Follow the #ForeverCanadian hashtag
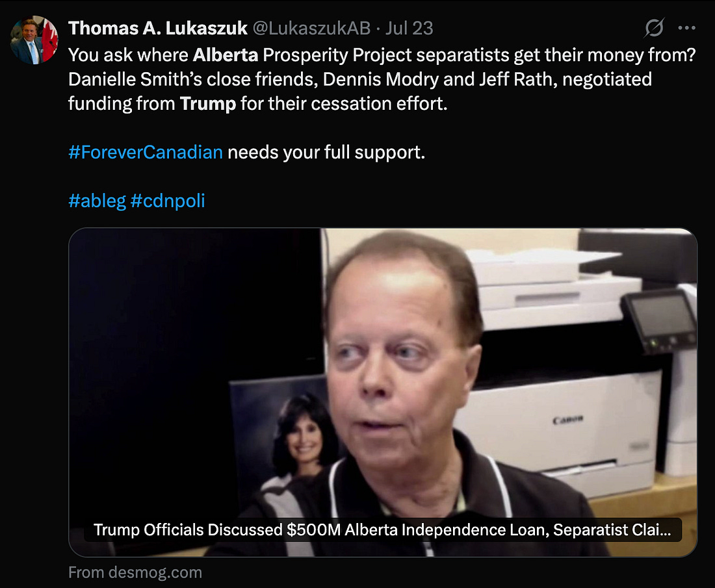The width and height of the screenshot is (715, 588). click(x=146, y=152)
